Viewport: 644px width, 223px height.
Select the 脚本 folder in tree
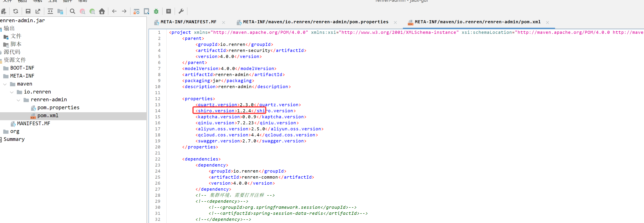(16, 44)
